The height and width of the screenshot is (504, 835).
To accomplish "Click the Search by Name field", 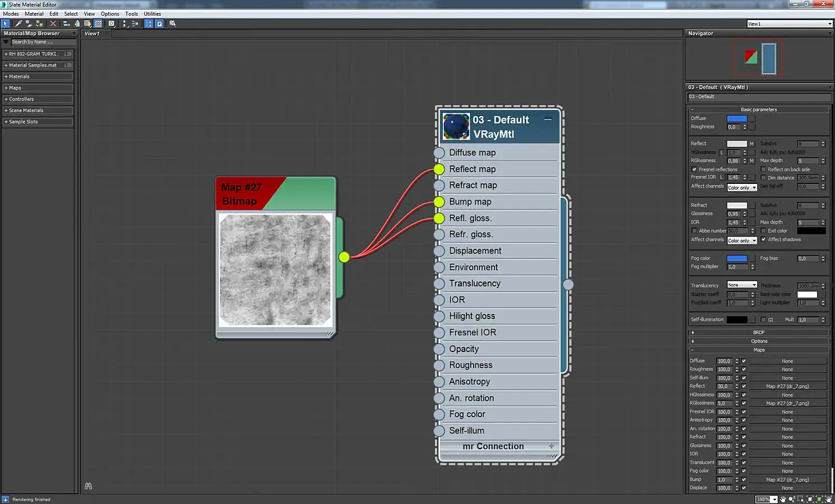I will click(43, 42).
